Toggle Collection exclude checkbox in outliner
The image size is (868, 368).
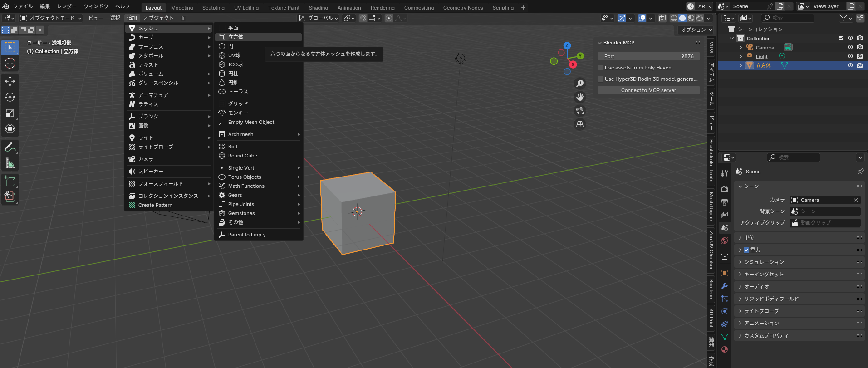pos(841,39)
